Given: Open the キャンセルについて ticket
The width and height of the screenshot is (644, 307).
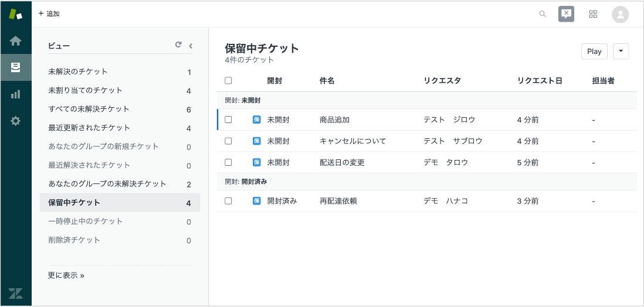Looking at the screenshot, I should 352,141.
